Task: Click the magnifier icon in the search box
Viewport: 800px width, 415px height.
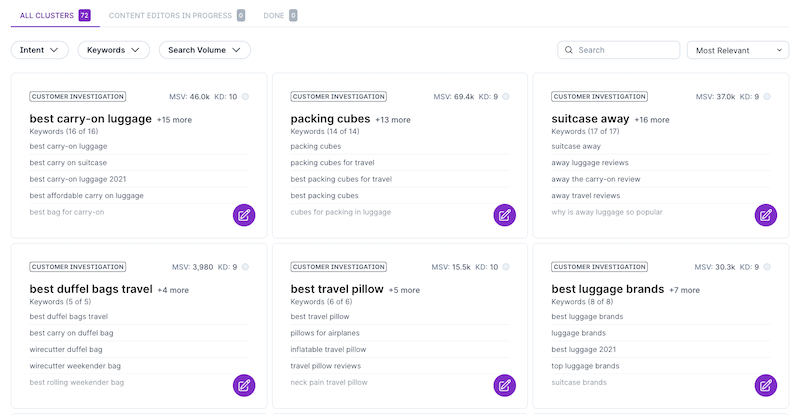Action: point(569,50)
